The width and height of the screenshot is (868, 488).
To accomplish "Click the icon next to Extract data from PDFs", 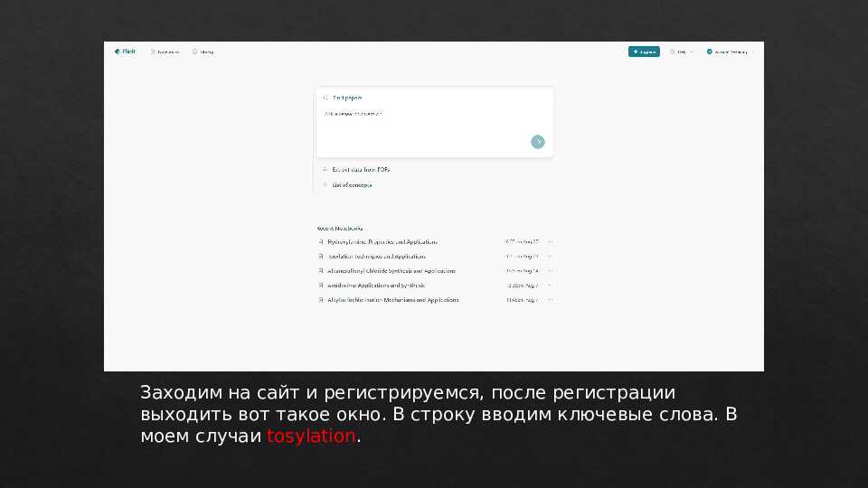I will point(325,169).
